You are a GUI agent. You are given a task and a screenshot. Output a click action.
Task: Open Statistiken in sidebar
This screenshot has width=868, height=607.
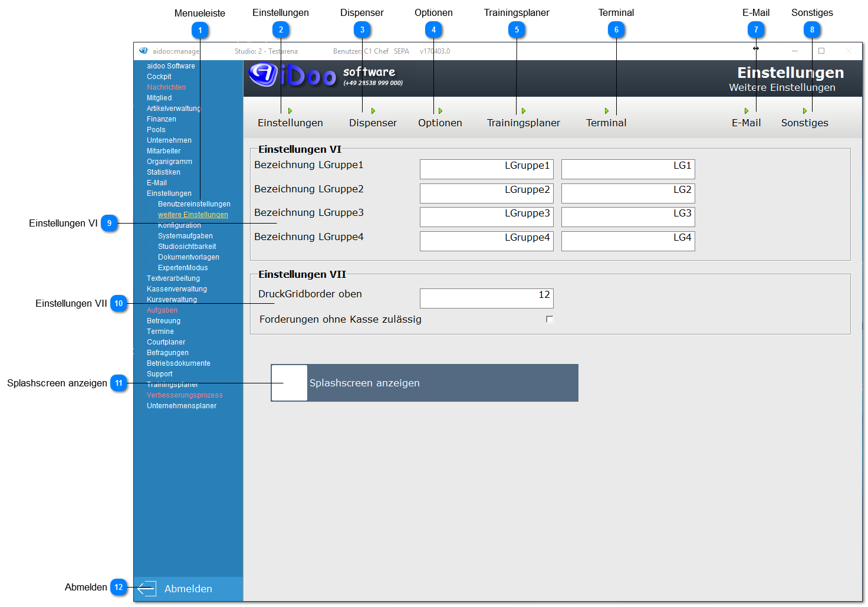(x=164, y=172)
